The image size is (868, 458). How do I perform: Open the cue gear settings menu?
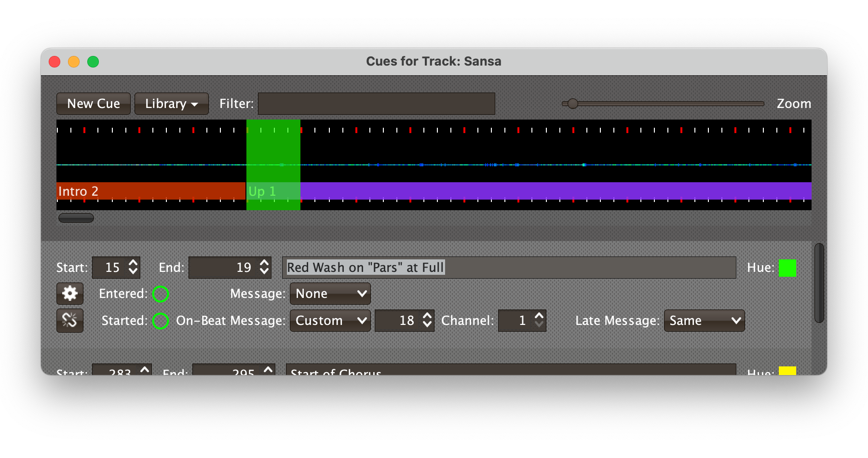click(x=70, y=294)
